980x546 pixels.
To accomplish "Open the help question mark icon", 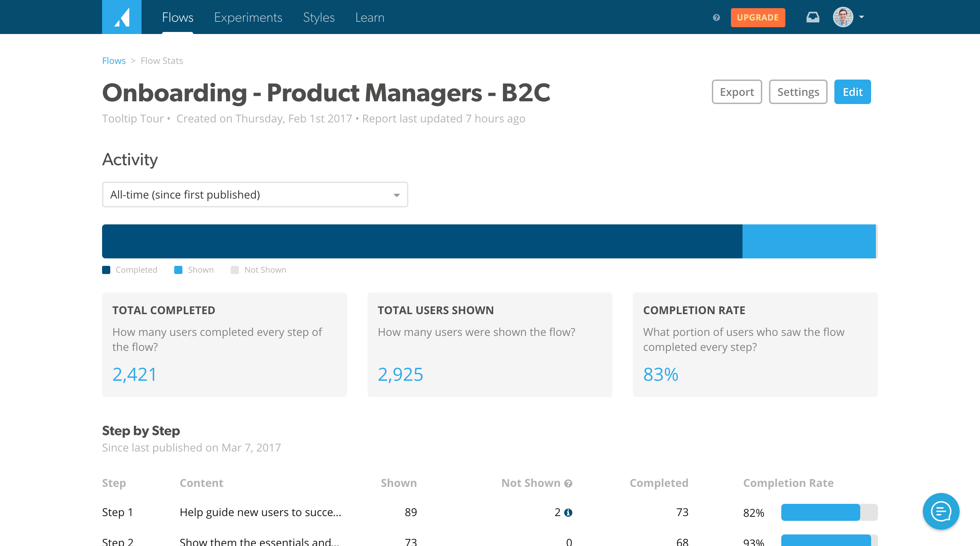I will coord(716,17).
